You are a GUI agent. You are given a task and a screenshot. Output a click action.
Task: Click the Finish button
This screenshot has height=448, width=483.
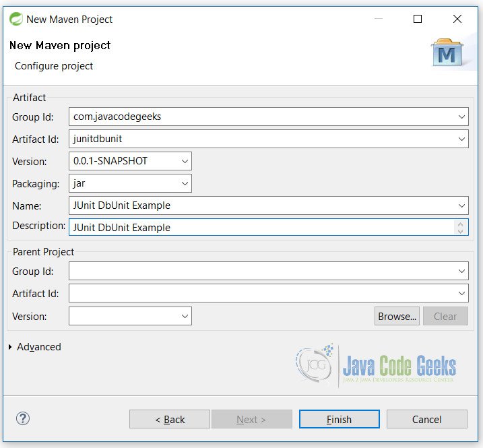coord(339,419)
